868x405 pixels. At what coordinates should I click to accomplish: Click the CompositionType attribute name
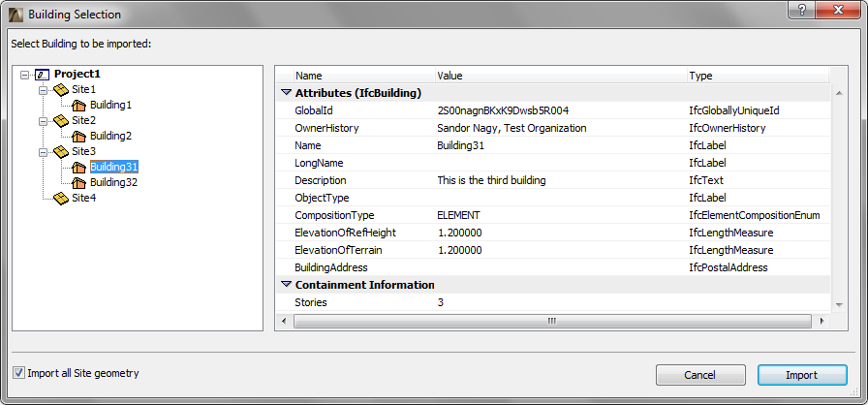click(334, 215)
